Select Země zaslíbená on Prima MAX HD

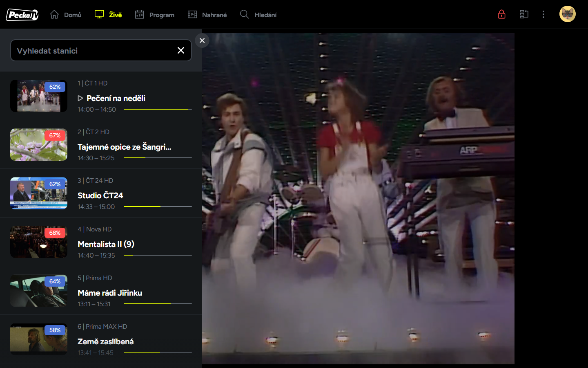click(x=106, y=341)
